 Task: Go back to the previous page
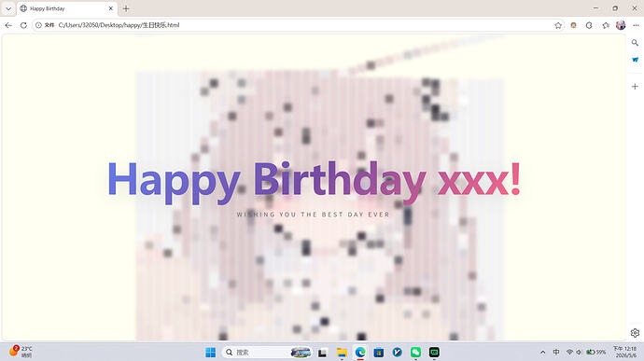8,25
